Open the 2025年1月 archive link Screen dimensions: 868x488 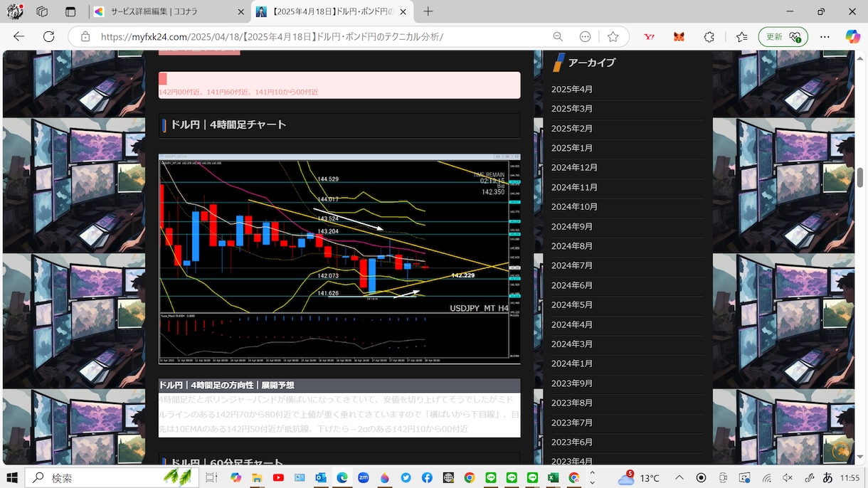tap(572, 148)
